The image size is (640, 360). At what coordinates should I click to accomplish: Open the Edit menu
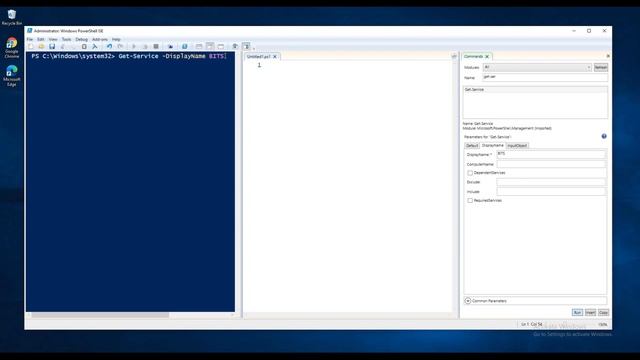coord(41,40)
